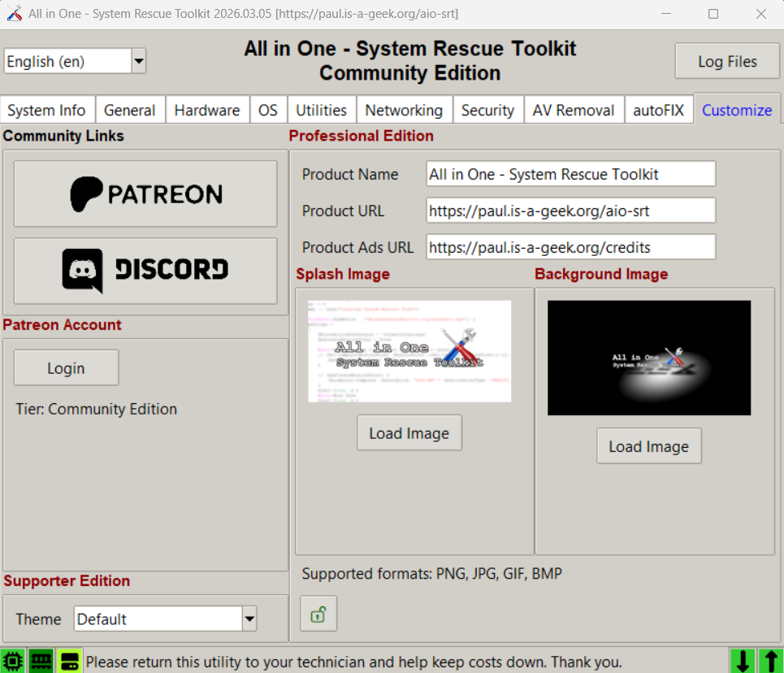
Task: Click the green upload arrow indicator
Action: 769,661
